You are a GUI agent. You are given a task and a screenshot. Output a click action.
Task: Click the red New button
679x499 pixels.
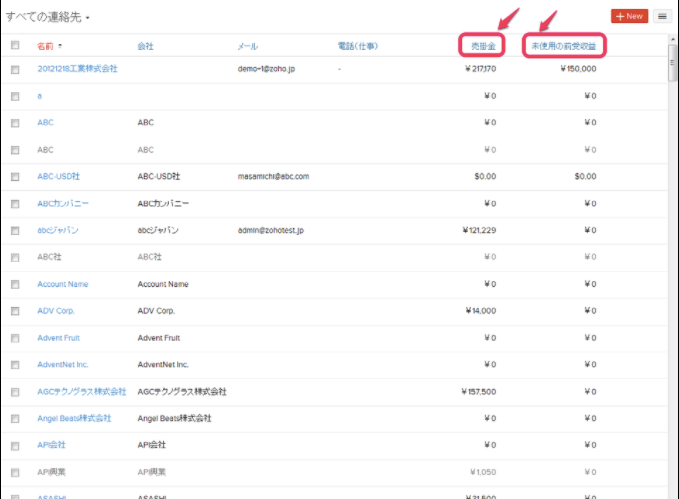(x=629, y=16)
